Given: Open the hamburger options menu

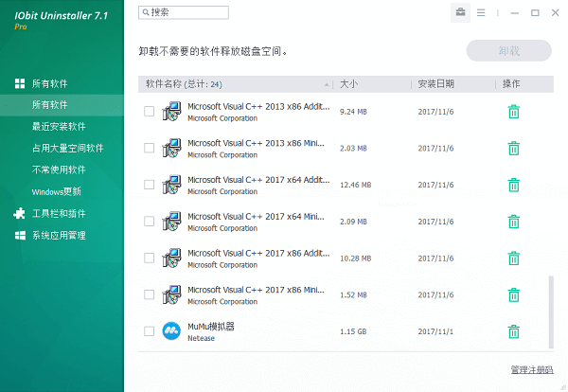Looking at the screenshot, I should click(x=481, y=12).
